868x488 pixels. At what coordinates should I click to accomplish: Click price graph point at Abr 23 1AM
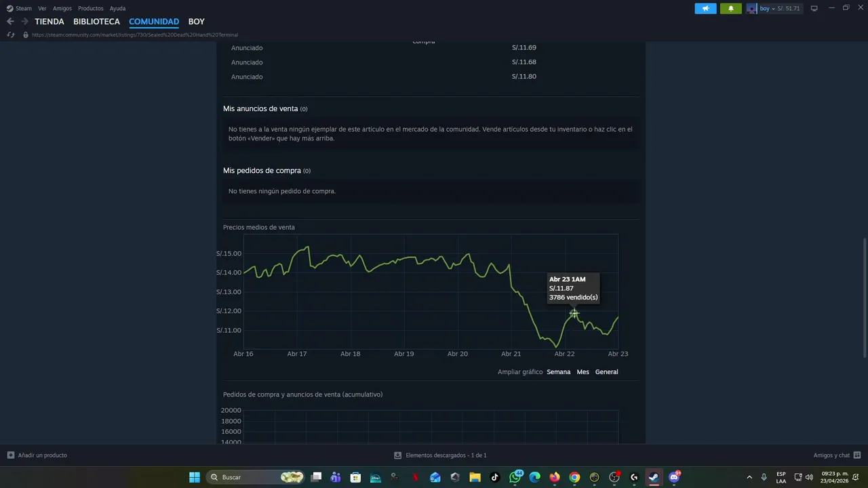[574, 313]
